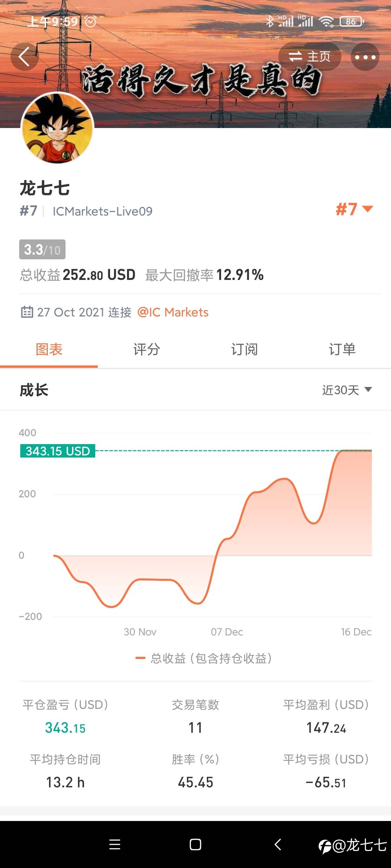The image size is (391, 868).
Task: Open the 近30天 time range dropdown
Action: pos(347,390)
